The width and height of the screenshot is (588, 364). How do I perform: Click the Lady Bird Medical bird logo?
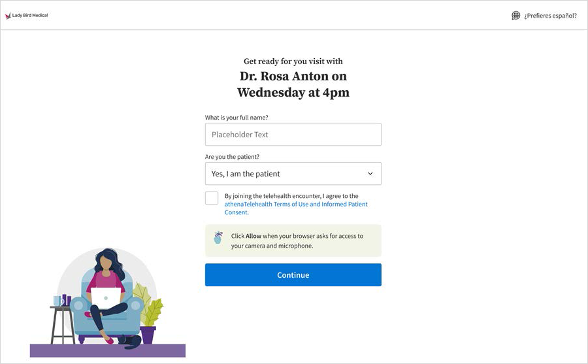(x=8, y=16)
